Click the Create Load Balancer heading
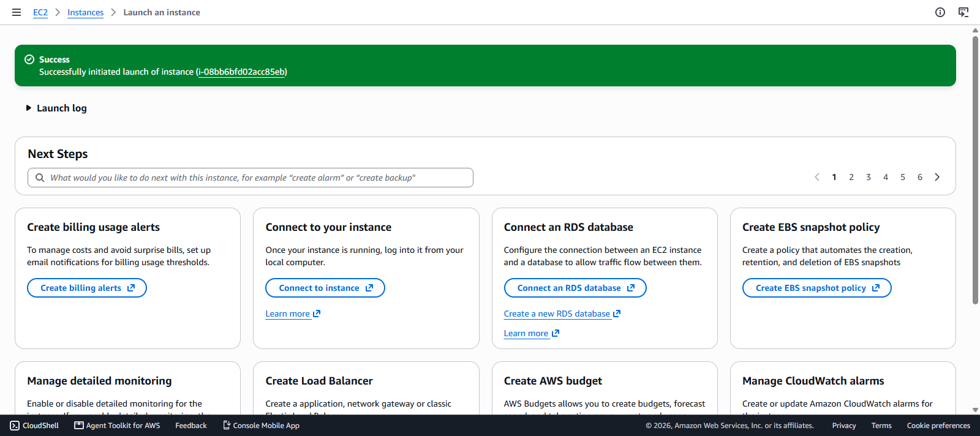The height and width of the screenshot is (436, 980). (319, 381)
